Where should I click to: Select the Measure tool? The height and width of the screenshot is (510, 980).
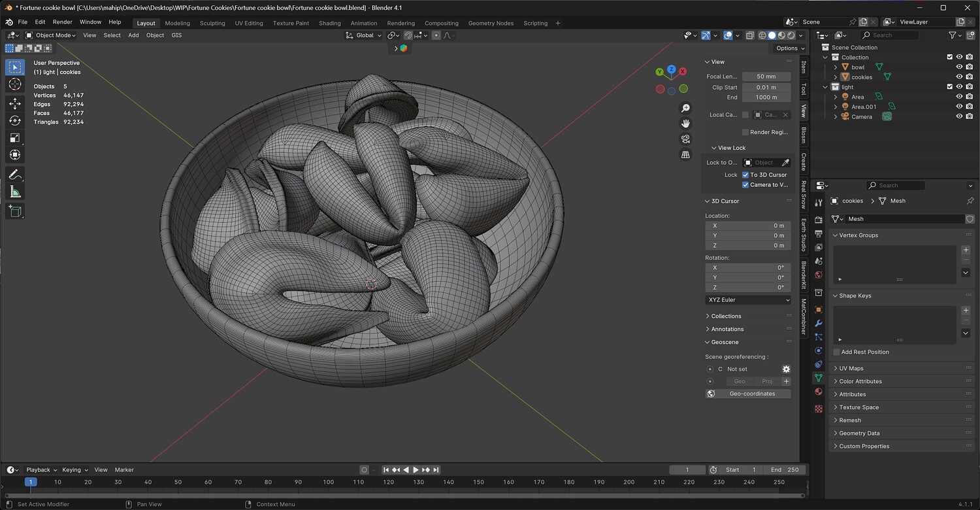[x=15, y=192]
